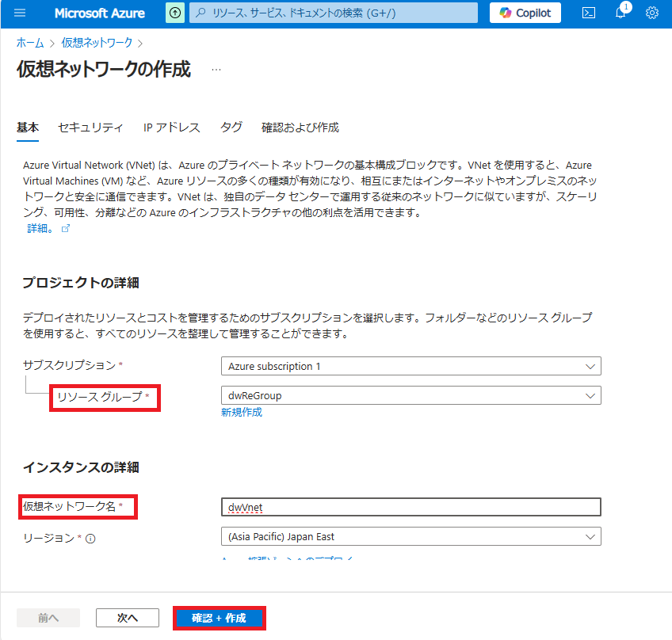Click the disabled 前へ button
Image resolution: width=672 pixels, height=640 pixels.
48,618
